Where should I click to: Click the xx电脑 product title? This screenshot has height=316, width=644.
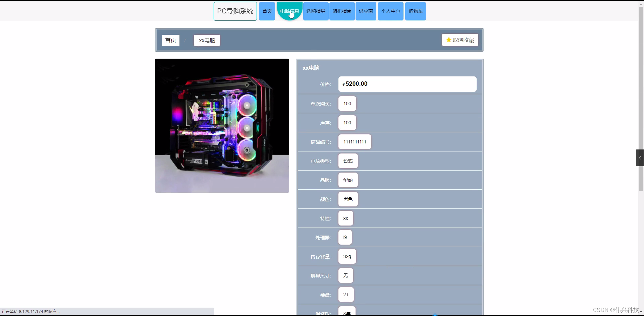(x=311, y=67)
